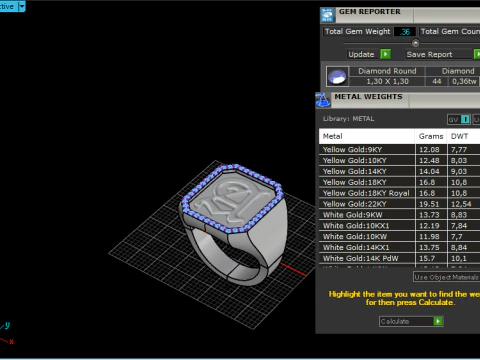Click the 8,84 DWT value
Screen dimensions: 480x360
[459, 248]
